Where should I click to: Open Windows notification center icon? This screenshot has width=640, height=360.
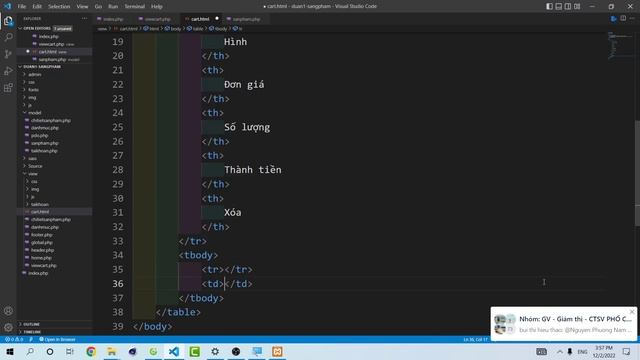coord(627,351)
